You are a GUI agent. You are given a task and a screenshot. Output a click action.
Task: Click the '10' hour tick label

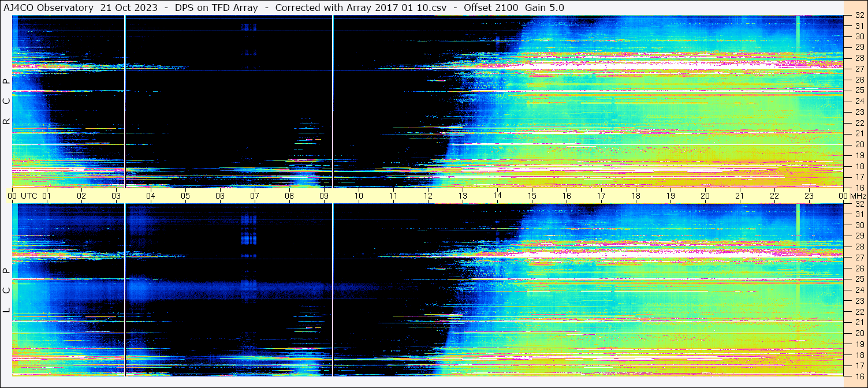coord(359,196)
